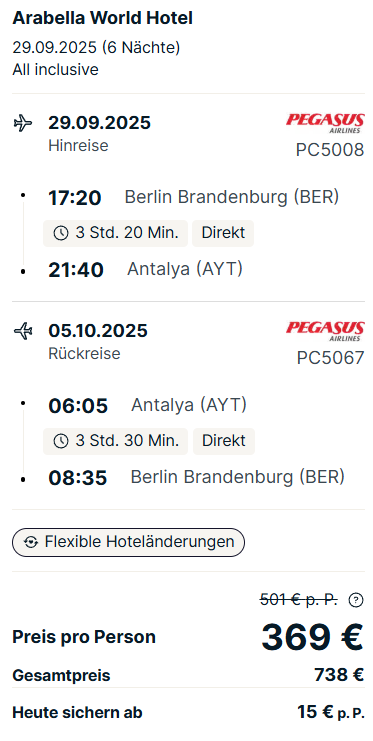Image resolution: width=373 pixels, height=741 pixels.
Task: Open the price info question mark icon
Action: [x=356, y=600]
